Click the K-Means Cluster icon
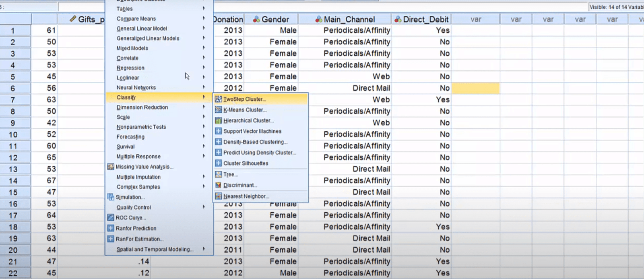The height and width of the screenshot is (279, 644). [x=218, y=110]
